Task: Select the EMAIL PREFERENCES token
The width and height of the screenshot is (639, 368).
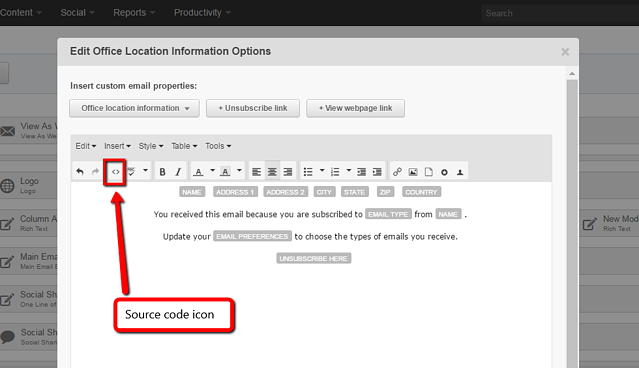Action: [x=252, y=236]
